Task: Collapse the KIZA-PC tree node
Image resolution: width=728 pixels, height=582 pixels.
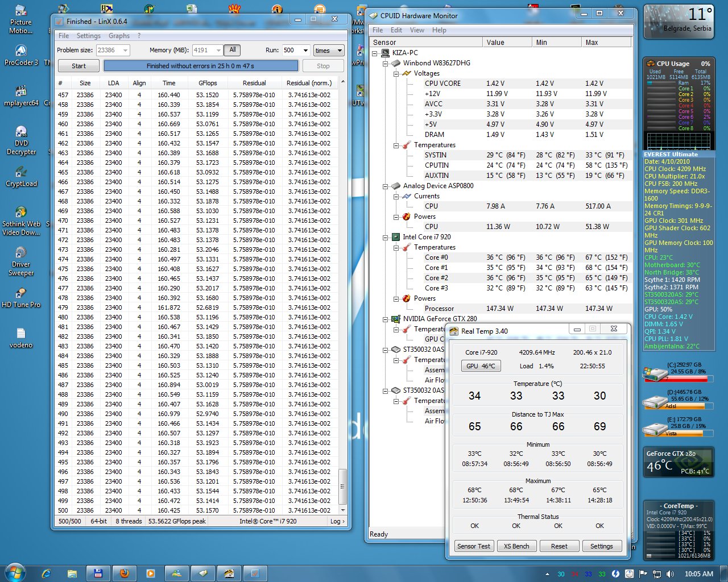Action: [x=375, y=53]
